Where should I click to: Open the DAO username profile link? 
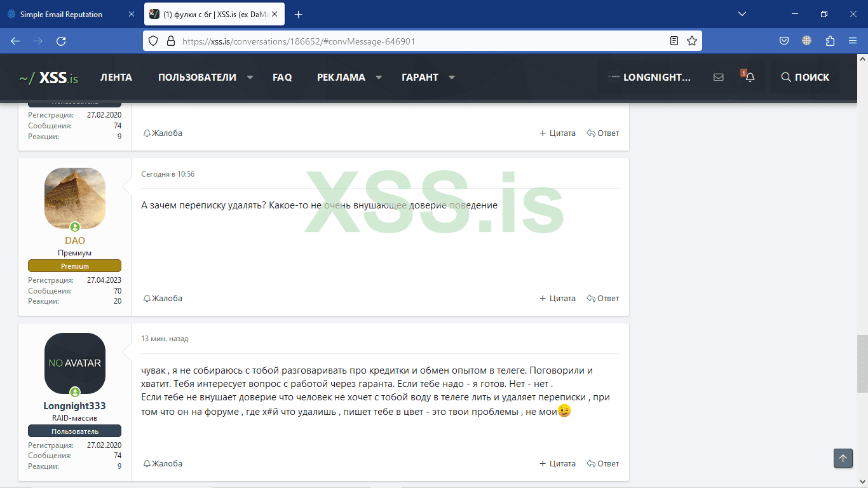(75, 241)
